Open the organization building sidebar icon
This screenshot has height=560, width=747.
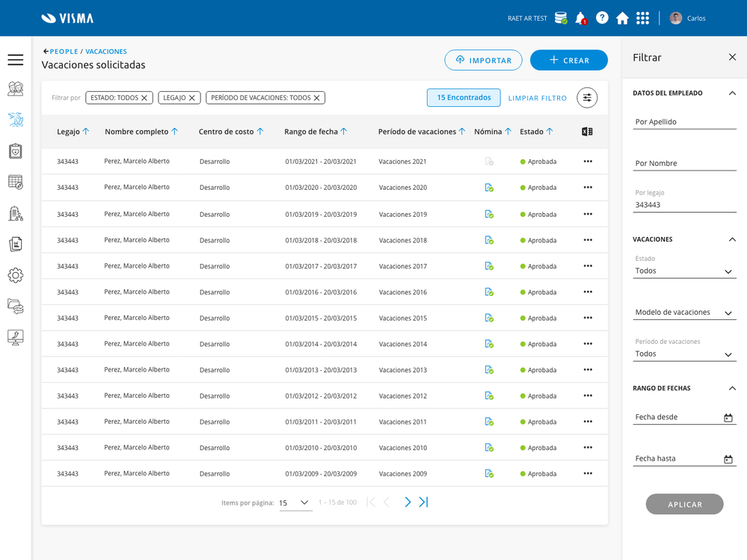(15, 214)
